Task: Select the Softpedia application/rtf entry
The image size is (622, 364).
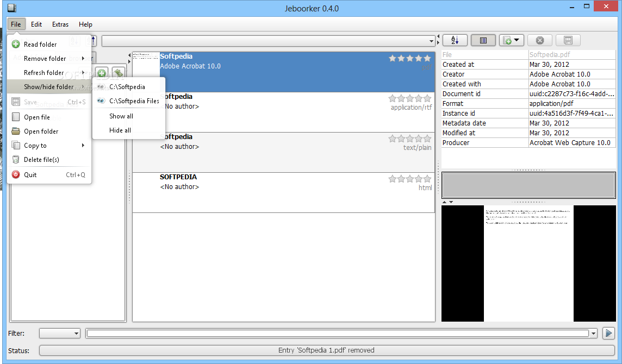Action: click(x=284, y=112)
